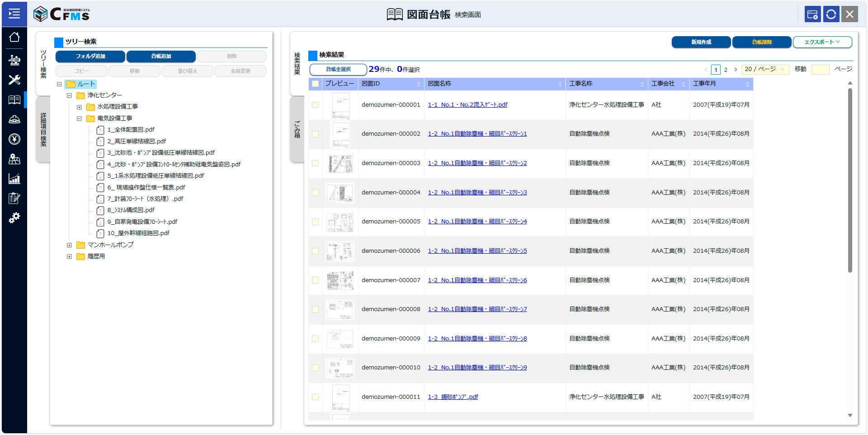Click the 新規作成 button
The height and width of the screenshot is (435, 868).
(701, 42)
